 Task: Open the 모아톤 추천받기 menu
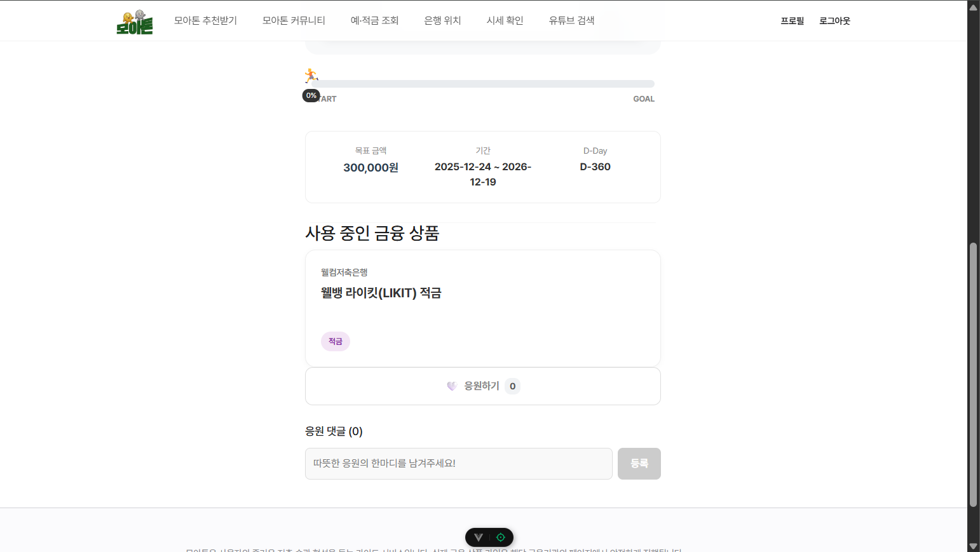point(205,20)
